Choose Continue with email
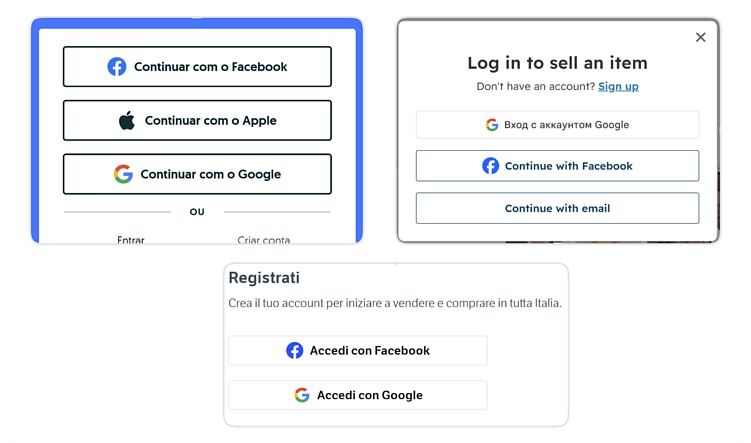The width and height of the screenshot is (751, 443). [x=557, y=209]
